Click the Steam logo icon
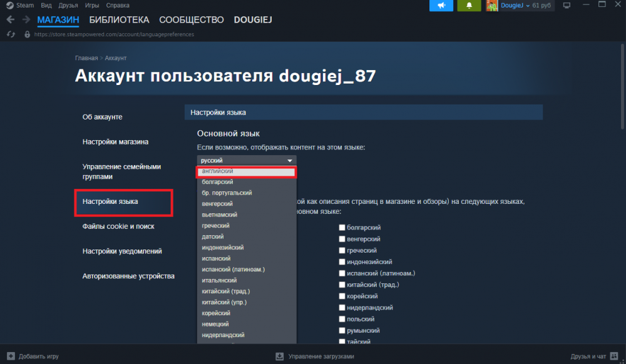 tap(10, 5)
